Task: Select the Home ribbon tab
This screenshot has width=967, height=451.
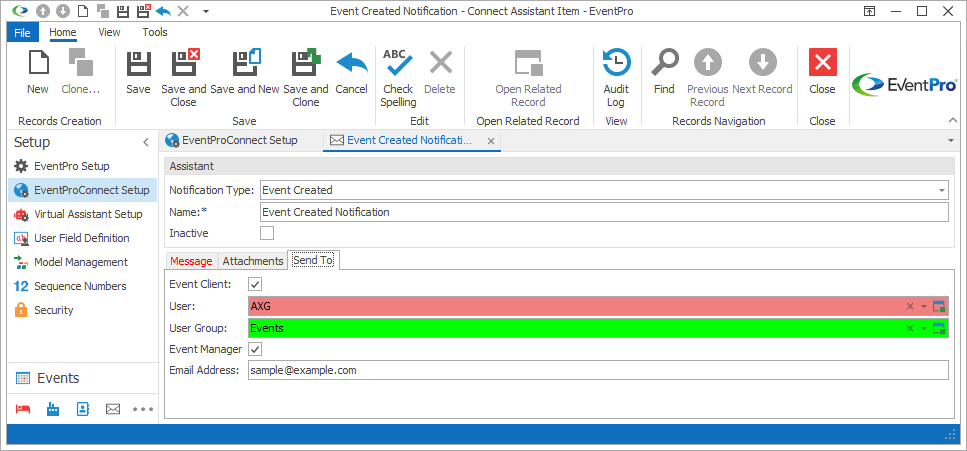Action: point(63,32)
